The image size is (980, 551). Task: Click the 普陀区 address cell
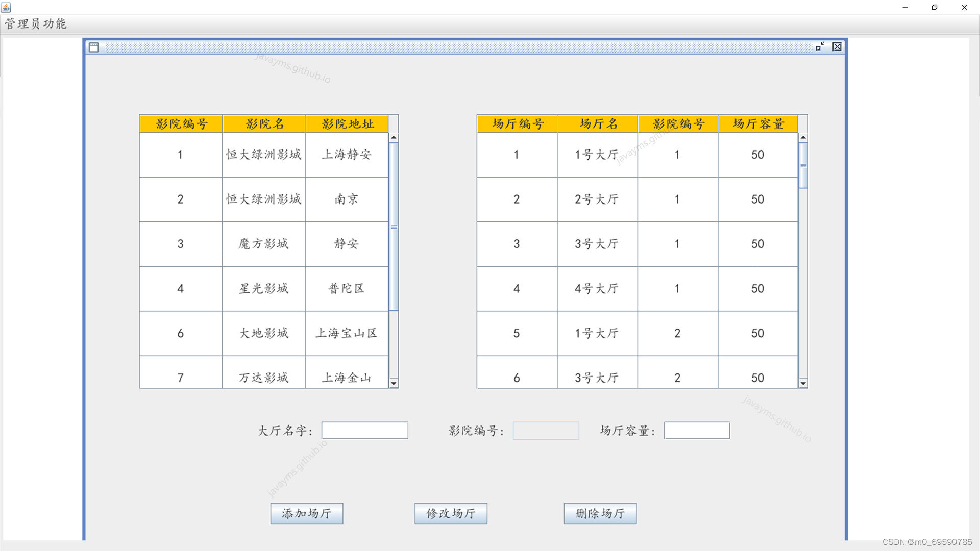(x=347, y=288)
